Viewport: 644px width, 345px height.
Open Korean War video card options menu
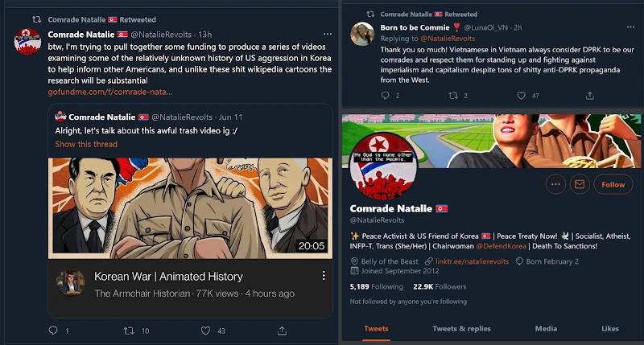pos(324,276)
